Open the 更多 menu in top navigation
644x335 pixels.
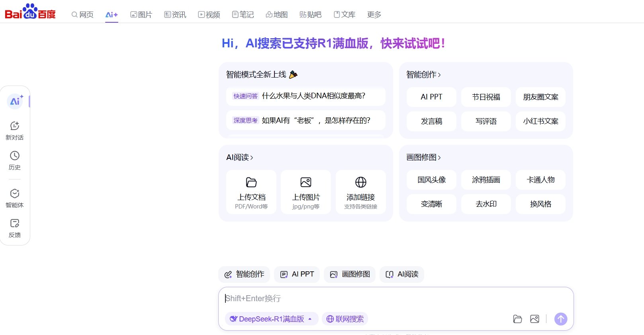[374, 15]
